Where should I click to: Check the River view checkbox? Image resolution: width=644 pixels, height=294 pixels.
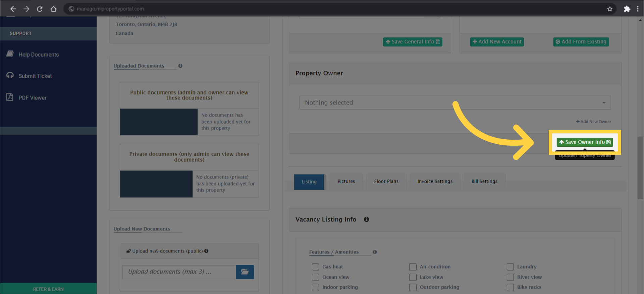pos(510,277)
